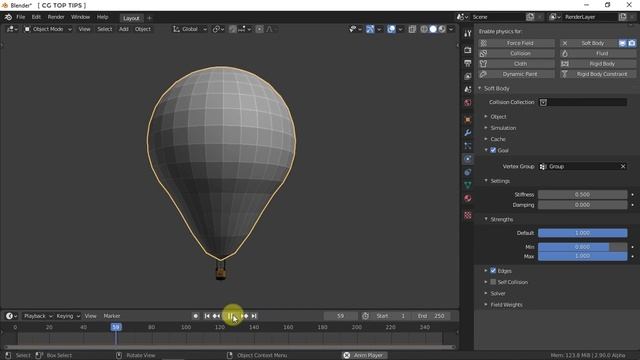Jump to the timeline end frame
The height and width of the screenshot is (360, 640).
254,316
